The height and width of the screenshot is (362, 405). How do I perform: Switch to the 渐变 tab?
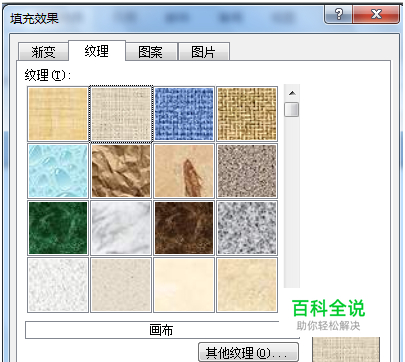click(43, 52)
